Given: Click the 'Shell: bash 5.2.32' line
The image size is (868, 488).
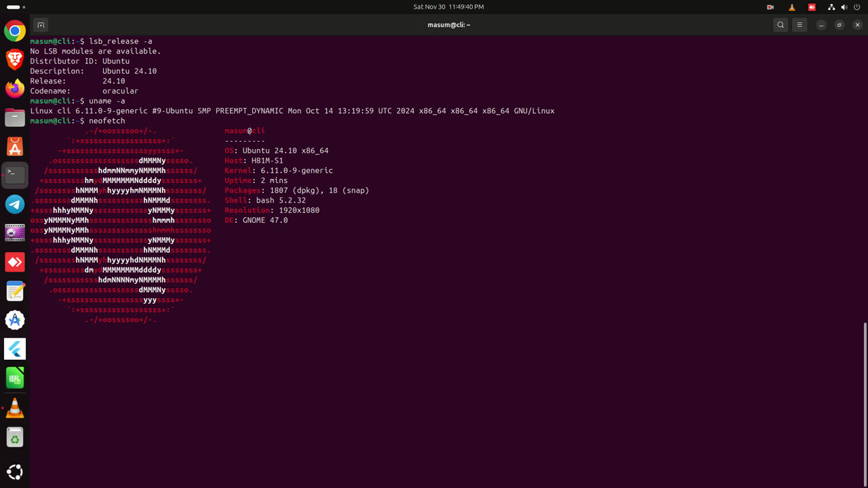Looking at the screenshot, I should [x=265, y=200].
